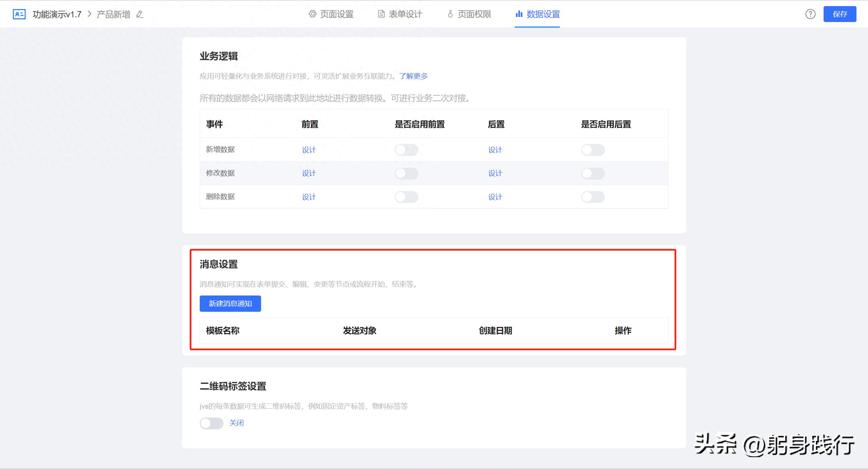Click the document icon in the 表单设计 tab
Screen dimensions: 868x469
coord(381,14)
